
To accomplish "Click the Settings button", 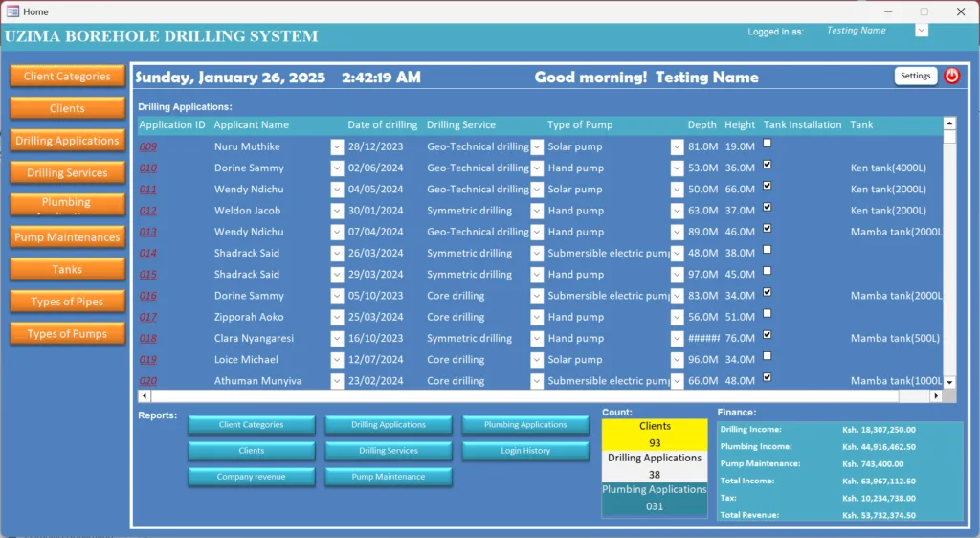I will pyautogui.click(x=915, y=77).
